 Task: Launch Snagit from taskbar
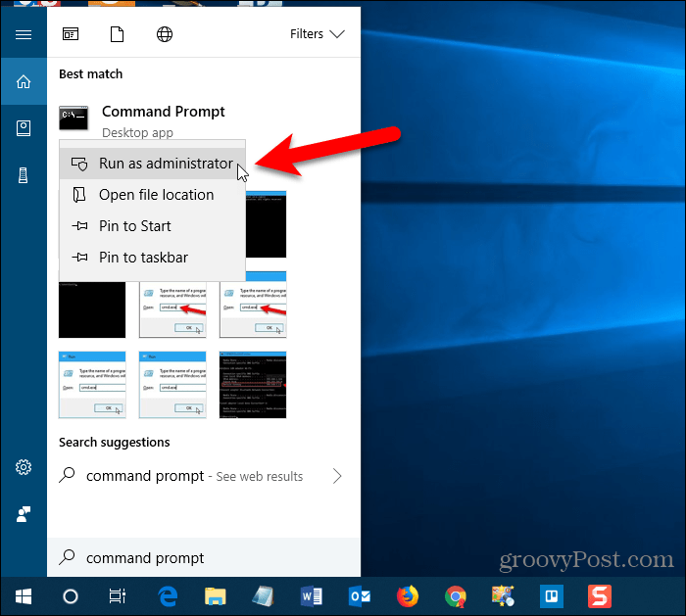pyautogui.click(x=600, y=596)
